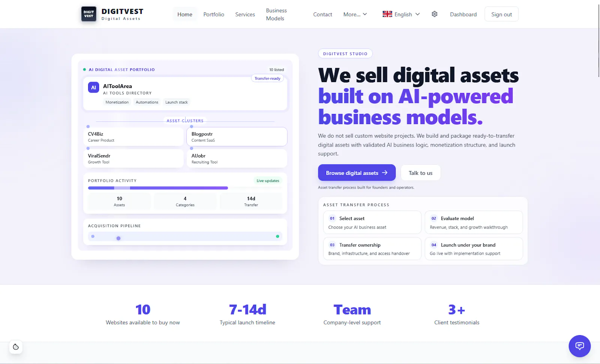Go to the Dashboard
Viewport: 600px width, 364px height.
tap(463, 14)
